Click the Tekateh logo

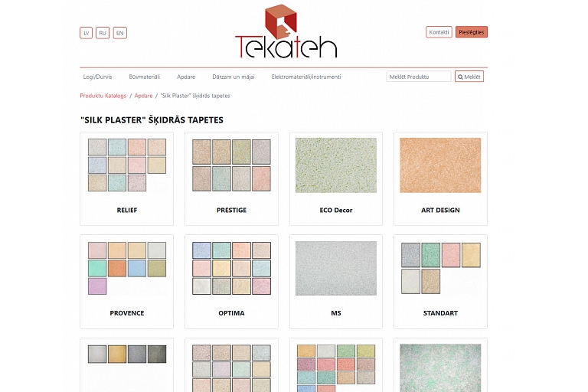(x=286, y=31)
